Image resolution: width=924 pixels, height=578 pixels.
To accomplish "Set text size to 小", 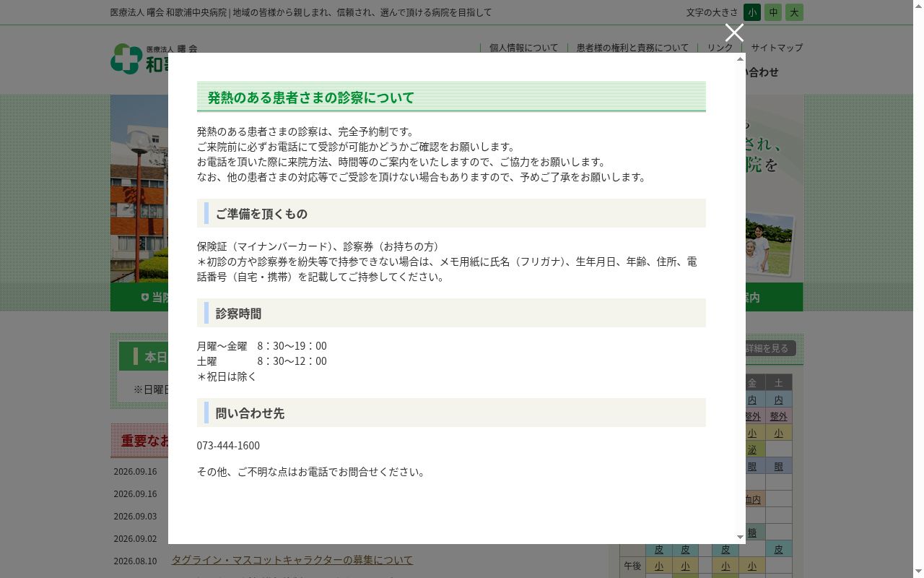I will 752,12.
